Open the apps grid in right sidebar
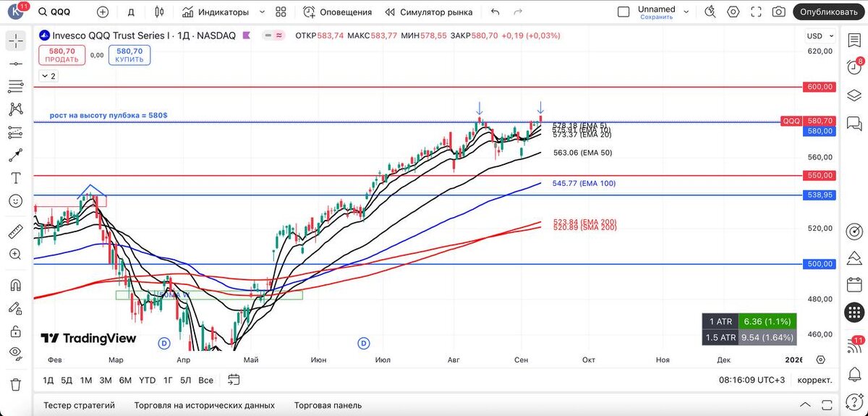868x416 pixels. click(854, 312)
